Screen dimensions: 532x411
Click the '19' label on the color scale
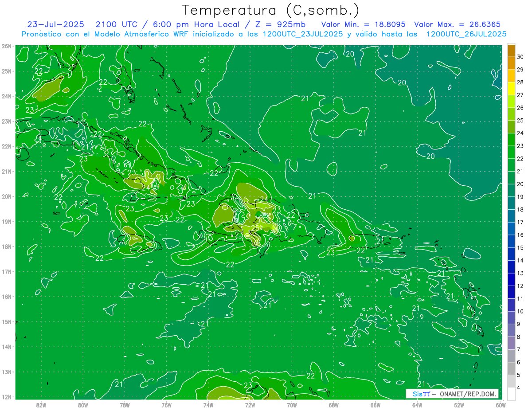[x=520, y=197]
